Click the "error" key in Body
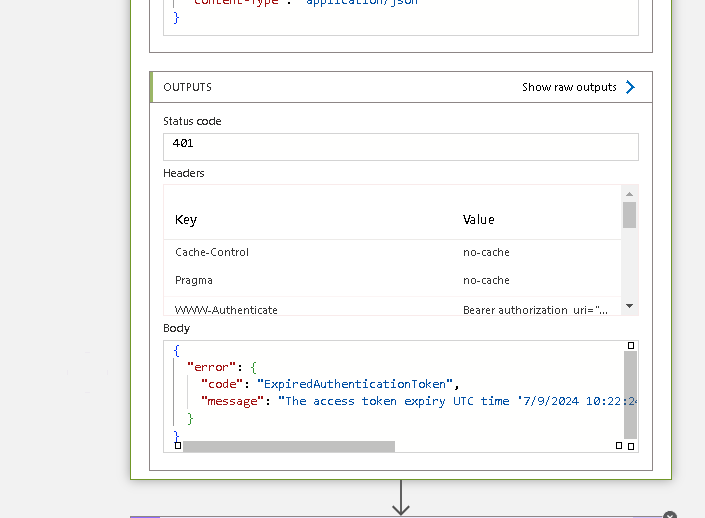Viewport: 705px width, 518px height. point(211,367)
